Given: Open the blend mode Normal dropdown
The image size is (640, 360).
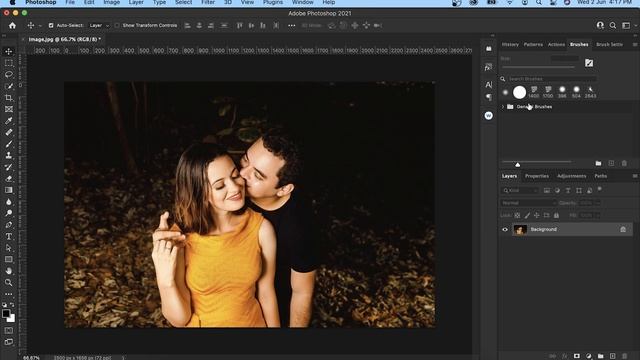Looking at the screenshot, I should (x=529, y=203).
